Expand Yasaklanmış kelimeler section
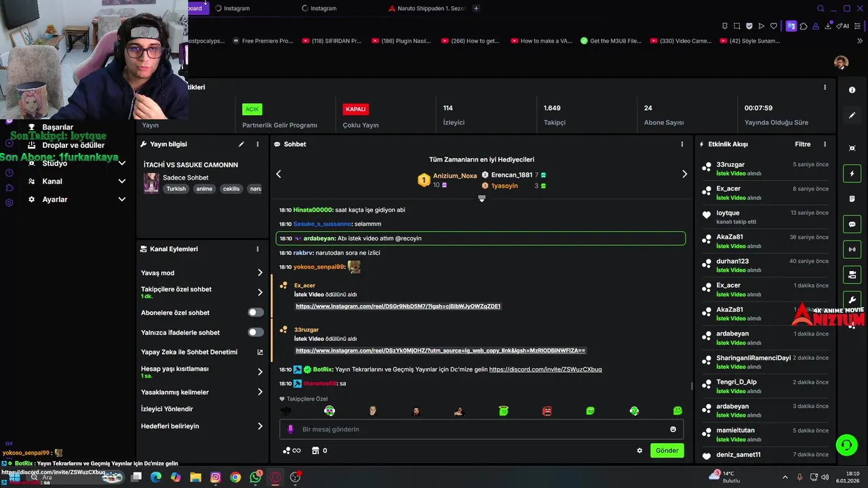 click(x=260, y=392)
